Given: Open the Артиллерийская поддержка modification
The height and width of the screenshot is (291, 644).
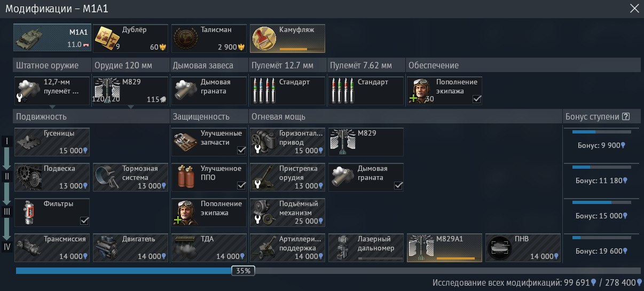Looking at the screenshot, I should click(x=287, y=248).
